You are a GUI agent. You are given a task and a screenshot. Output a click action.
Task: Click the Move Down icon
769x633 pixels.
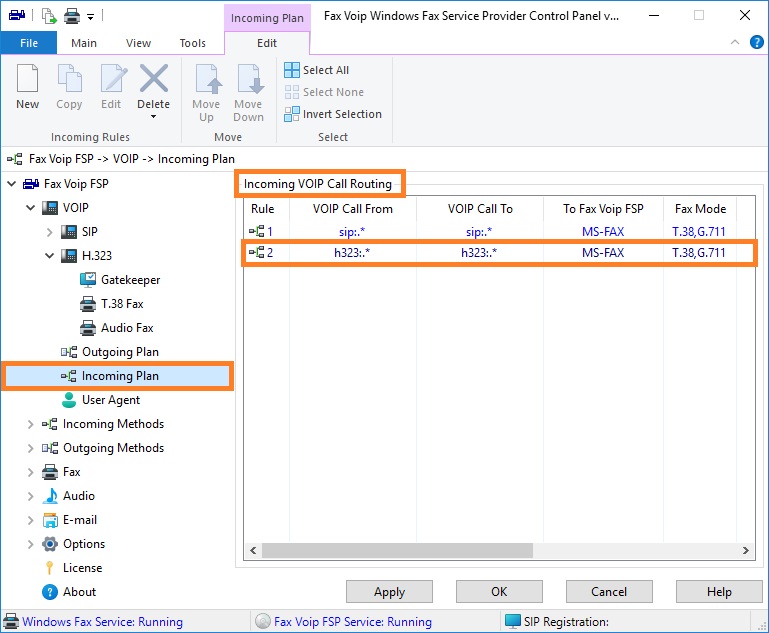coord(249,78)
